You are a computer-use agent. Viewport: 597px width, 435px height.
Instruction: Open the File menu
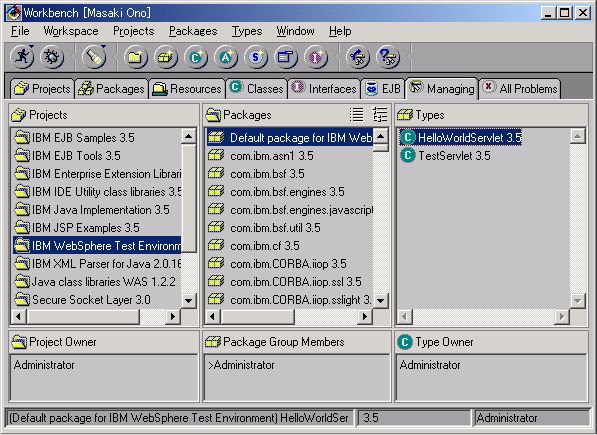pyautogui.click(x=20, y=31)
